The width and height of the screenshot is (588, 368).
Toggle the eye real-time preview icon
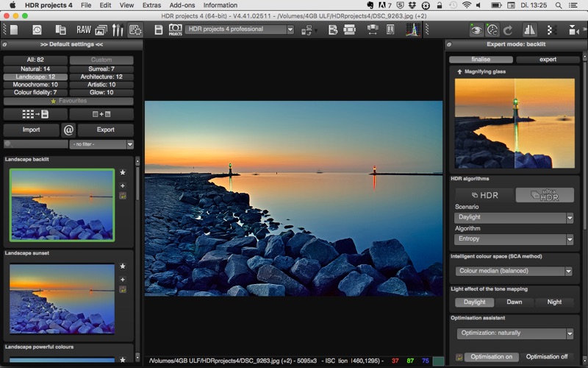point(476,30)
